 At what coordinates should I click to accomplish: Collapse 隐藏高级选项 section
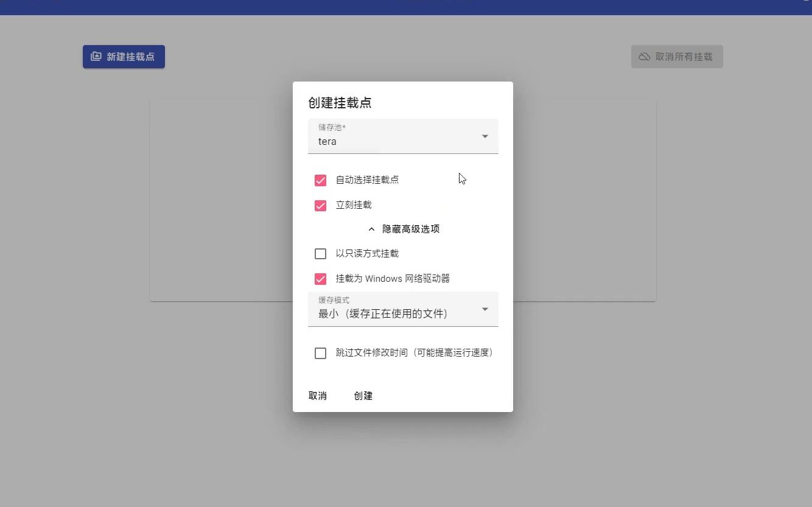(x=403, y=229)
